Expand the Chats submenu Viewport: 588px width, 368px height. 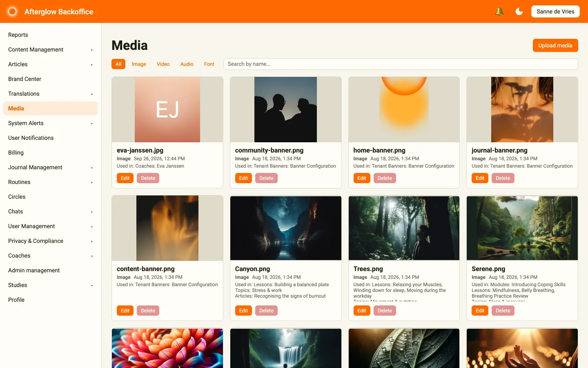[x=51, y=211]
